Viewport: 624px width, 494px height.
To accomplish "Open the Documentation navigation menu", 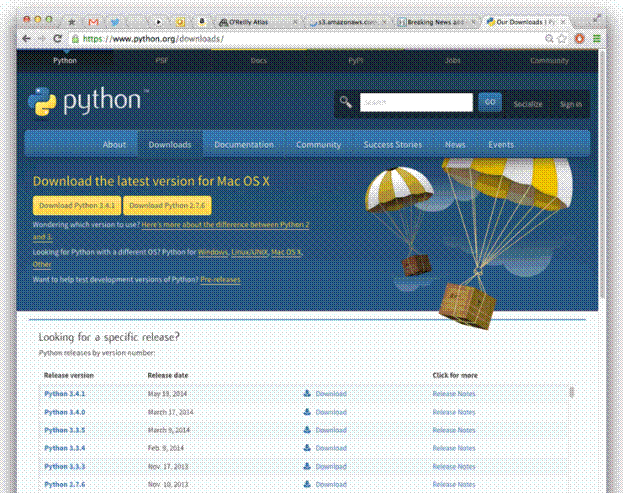I will click(244, 144).
